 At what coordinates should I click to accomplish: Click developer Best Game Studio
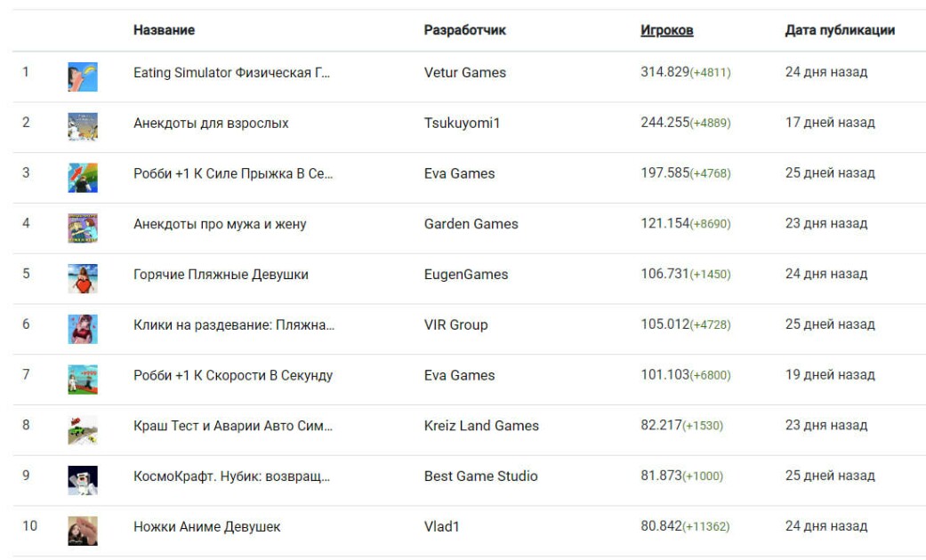pyautogui.click(x=480, y=476)
